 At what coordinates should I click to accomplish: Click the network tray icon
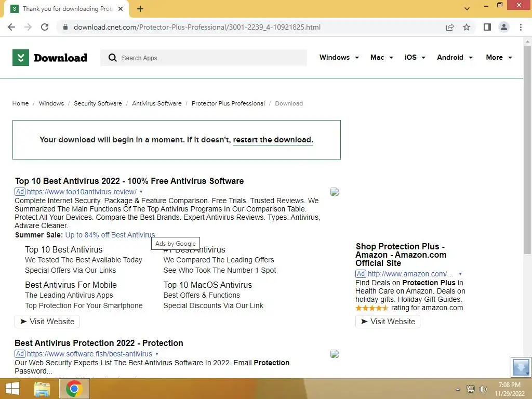(471, 389)
